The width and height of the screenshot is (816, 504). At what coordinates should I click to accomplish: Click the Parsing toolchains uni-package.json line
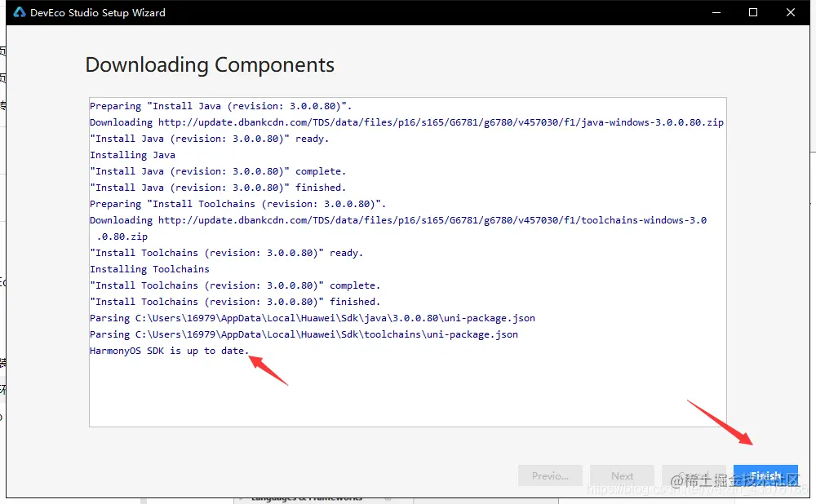[304, 334]
